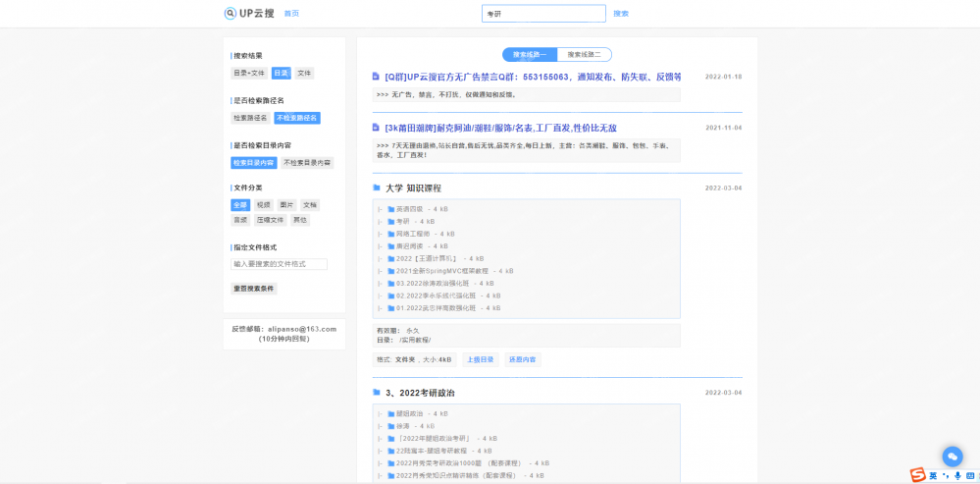Select the 目录 result filter
The height and width of the screenshot is (484, 980).
click(x=282, y=74)
